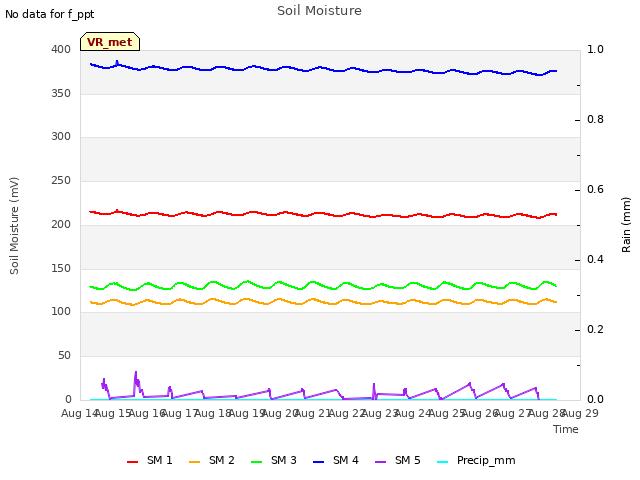Click the 150 tick on left axis
Image resolution: width=640 pixels, height=480 pixels.
tap(61, 269)
